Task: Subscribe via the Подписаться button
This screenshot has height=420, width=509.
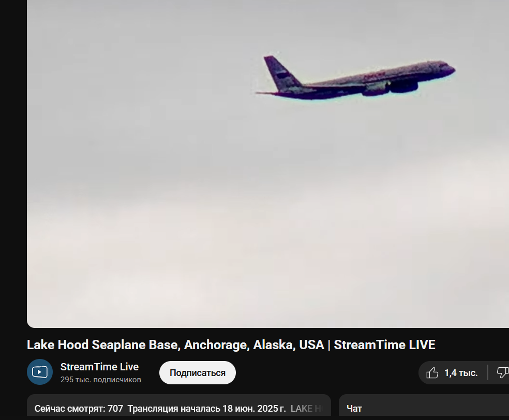Action: 198,372
